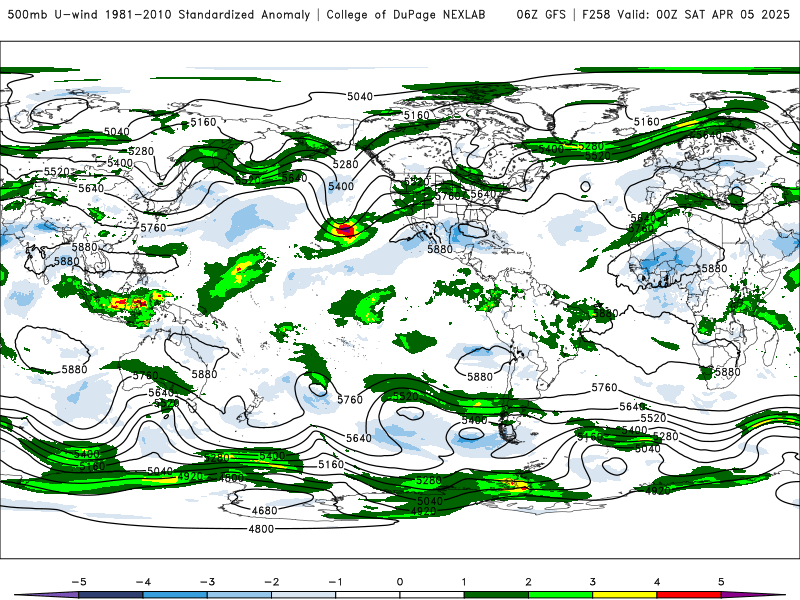The height and width of the screenshot is (600, 800).
Task: Click the '4' colorbar tick label
Action: [x=657, y=582]
